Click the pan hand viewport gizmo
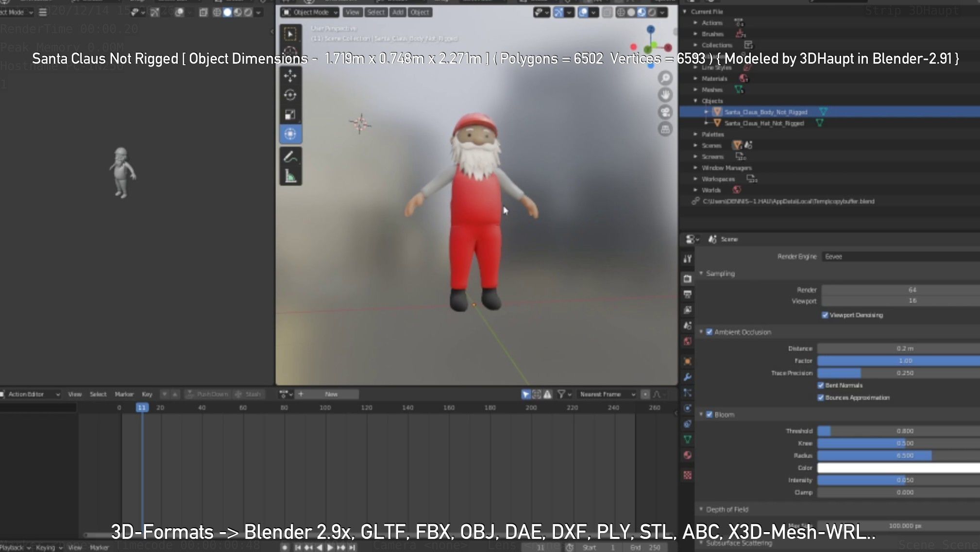This screenshot has width=980, height=552. (665, 95)
